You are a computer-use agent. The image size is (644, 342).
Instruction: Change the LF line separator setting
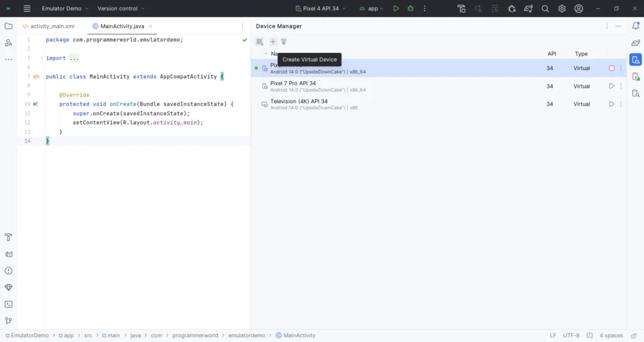point(553,336)
